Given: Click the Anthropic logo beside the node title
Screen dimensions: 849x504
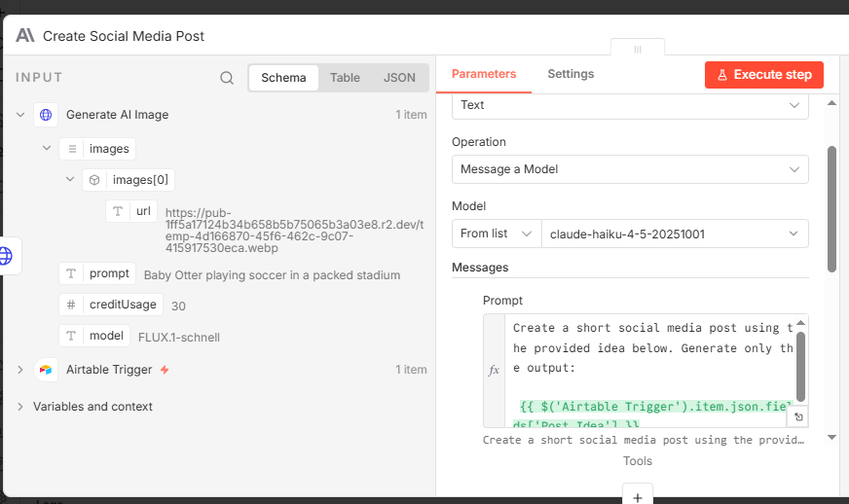Looking at the screenshot, I should click(25, 36).
